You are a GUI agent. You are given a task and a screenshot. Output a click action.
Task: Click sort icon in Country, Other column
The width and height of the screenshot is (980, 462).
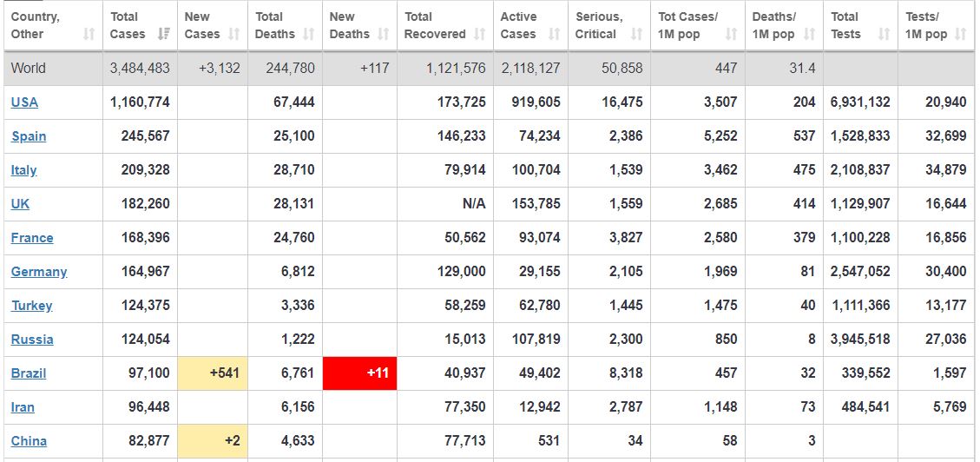(x=89, y=35)
